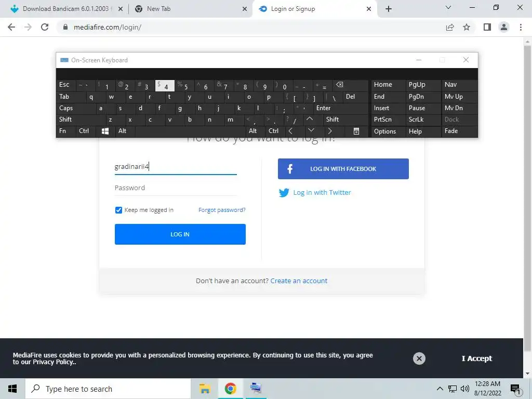Click the LOG IN button
This screenshot has width=532, height=399.
click(x=180, y=234)
